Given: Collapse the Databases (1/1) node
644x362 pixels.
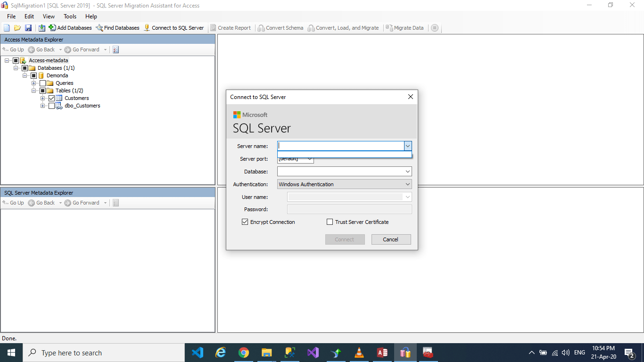Looking at the screenshot, I should point(16,68).
